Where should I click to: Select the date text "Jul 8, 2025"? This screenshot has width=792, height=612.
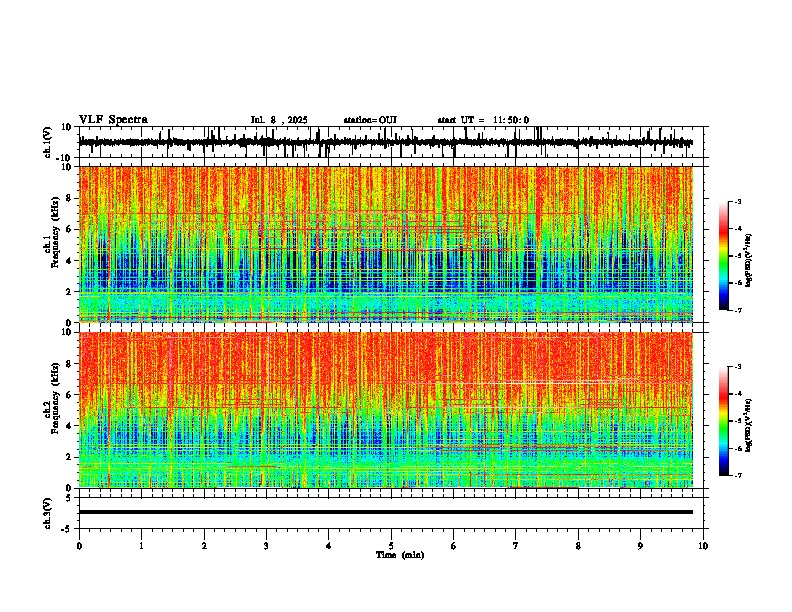279,120
